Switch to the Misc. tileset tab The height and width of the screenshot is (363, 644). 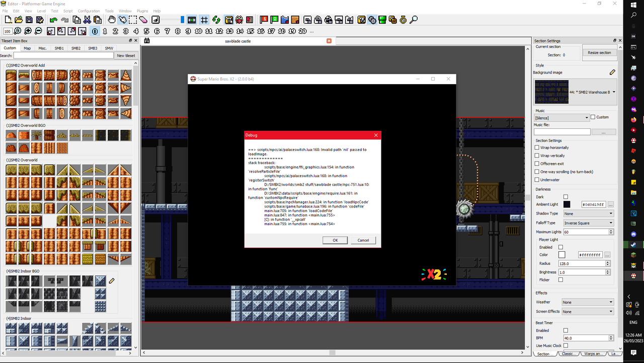(x=42, y=48)
